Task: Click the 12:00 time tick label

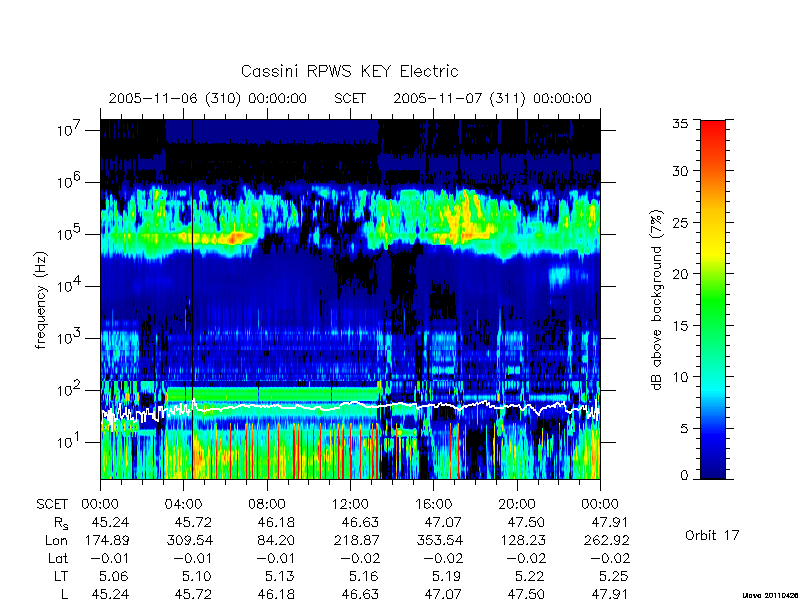Action: [x=350, y=504]
